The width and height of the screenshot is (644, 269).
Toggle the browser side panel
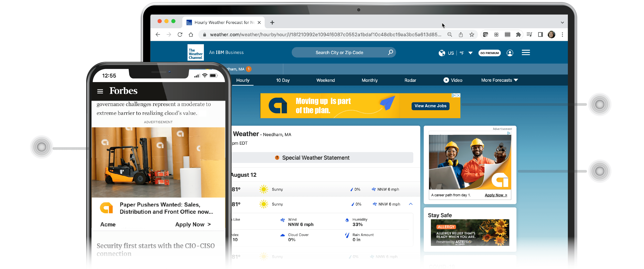[x=540, y=35]
